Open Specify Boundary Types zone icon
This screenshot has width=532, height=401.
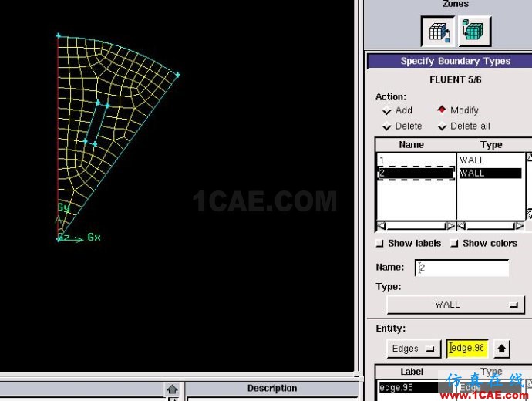click(438, 31)
